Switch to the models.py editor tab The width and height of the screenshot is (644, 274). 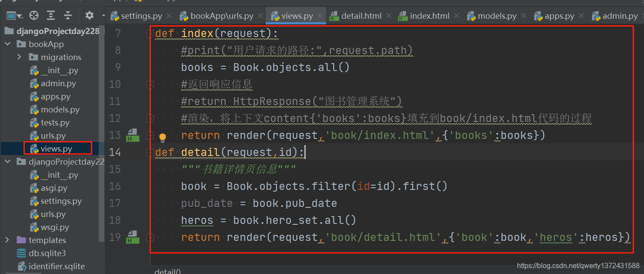pyautogui.click(x=492, y=16)
